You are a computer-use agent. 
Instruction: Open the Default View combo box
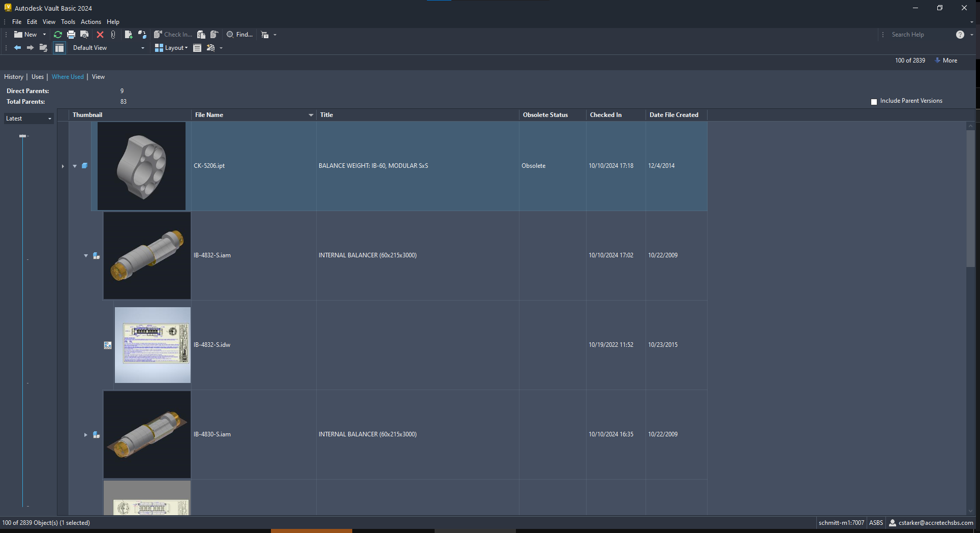click(108, 48)
